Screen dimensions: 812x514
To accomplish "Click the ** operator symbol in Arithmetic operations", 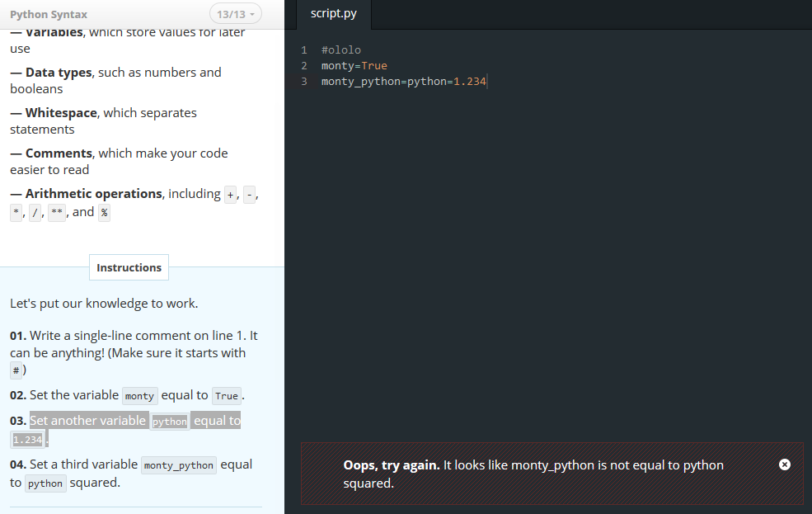I will tap(57, 212).
